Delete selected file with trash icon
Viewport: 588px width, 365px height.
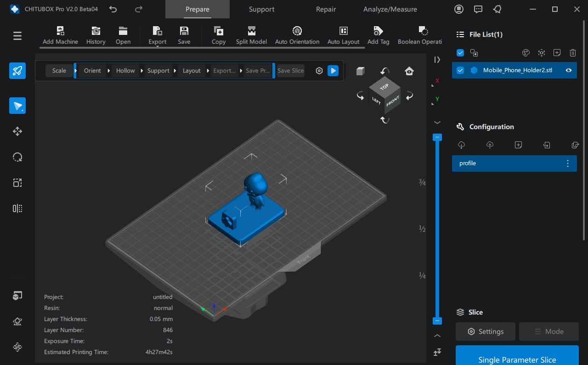click(572, 53)
